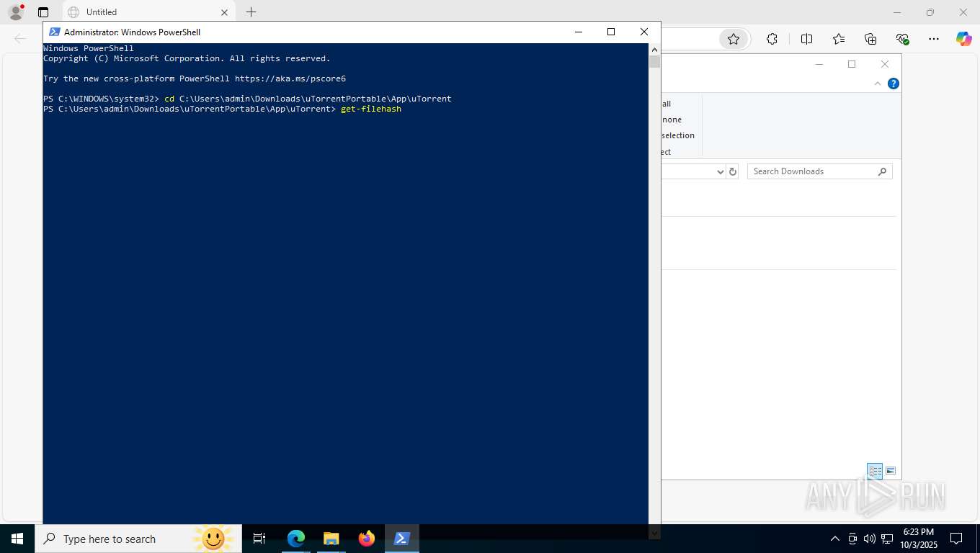Open Copilot in Edge

963,39
